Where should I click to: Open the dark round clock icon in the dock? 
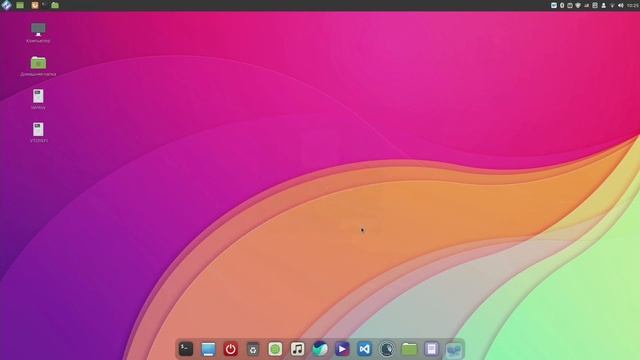[x=387, y=349]
